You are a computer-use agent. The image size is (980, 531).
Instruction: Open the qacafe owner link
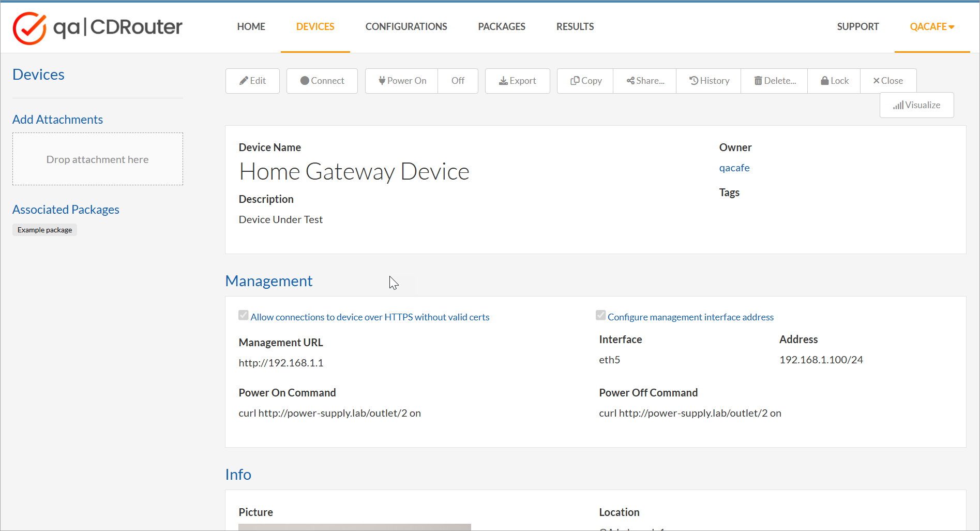(x=734, y=168)
